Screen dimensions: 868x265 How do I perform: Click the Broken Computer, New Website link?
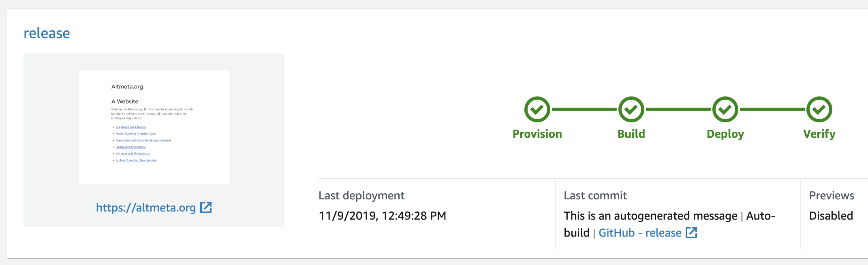point(136,160)
